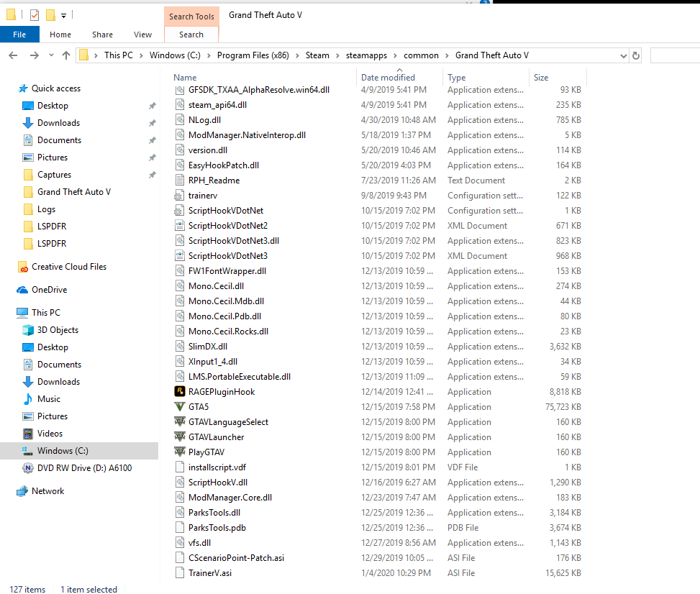
Task: Expand the chevron after Steam in path
Action: pyautogui.click(x=337, y=55)
